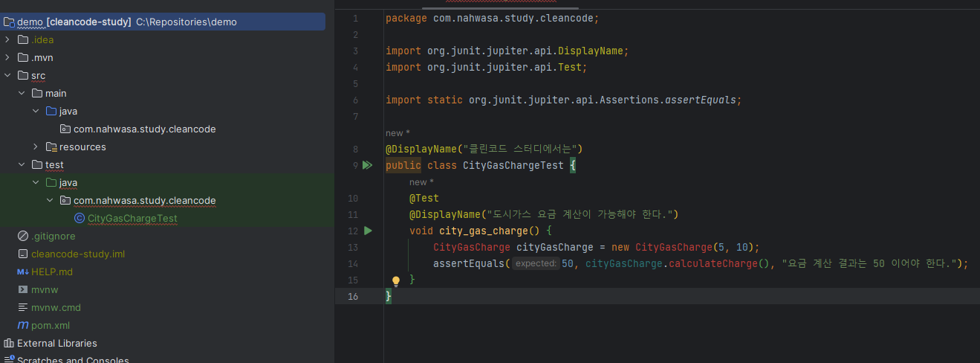Image resolution: width=980 pixels, height=363 pixels.
Task: Click the .idea folder icon
Action: (23, 39)
